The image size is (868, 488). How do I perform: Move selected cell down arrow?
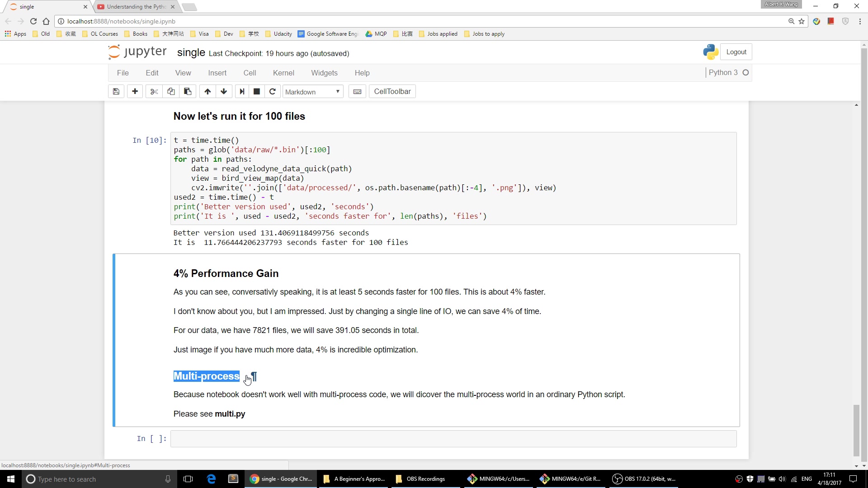[224, 92]
